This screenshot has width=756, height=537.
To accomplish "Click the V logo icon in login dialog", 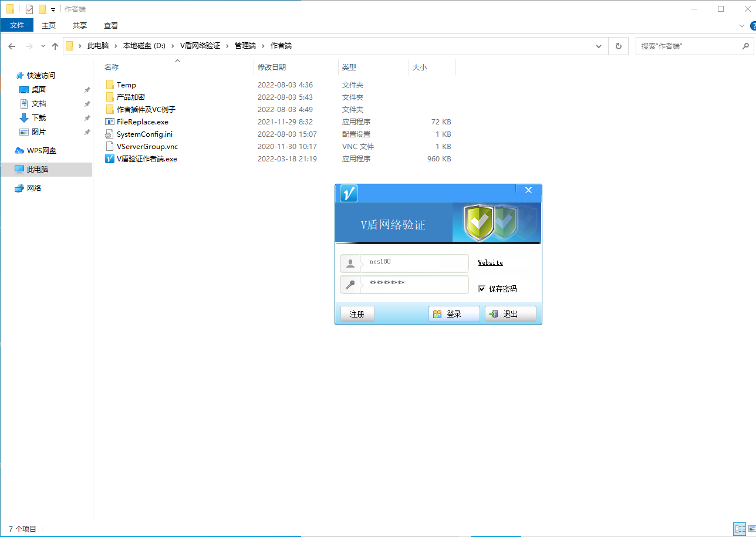I will tap(349, 193).
